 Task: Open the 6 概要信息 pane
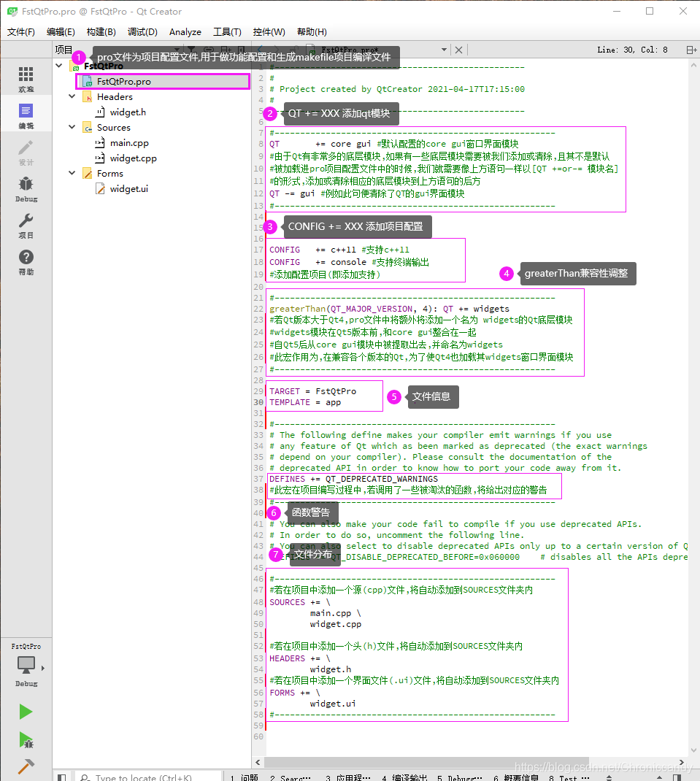pos(516,777)
